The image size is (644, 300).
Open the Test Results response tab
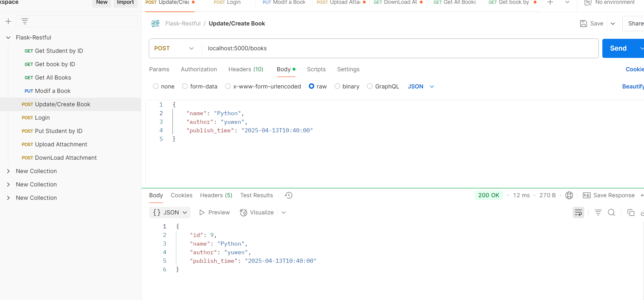coord(256,195)
